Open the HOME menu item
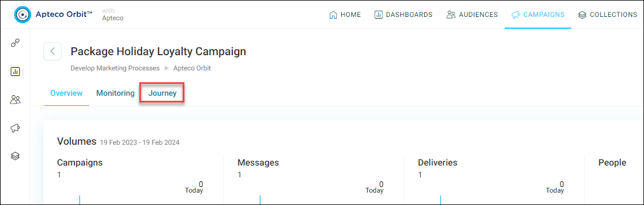This screenshot has width=644, height=205. (x=345, y=15)
